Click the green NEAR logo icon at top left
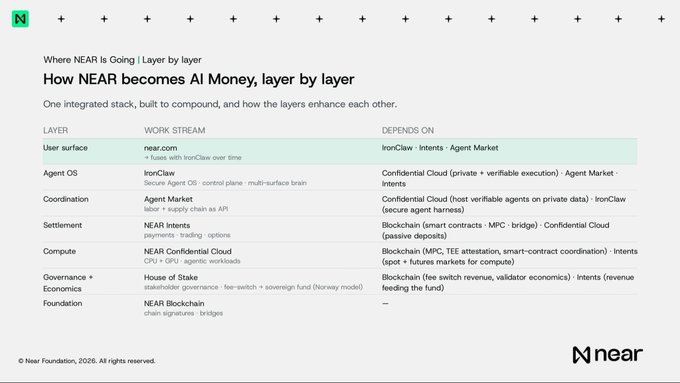Viewport: 680px width, 383px height. point(20,19)
